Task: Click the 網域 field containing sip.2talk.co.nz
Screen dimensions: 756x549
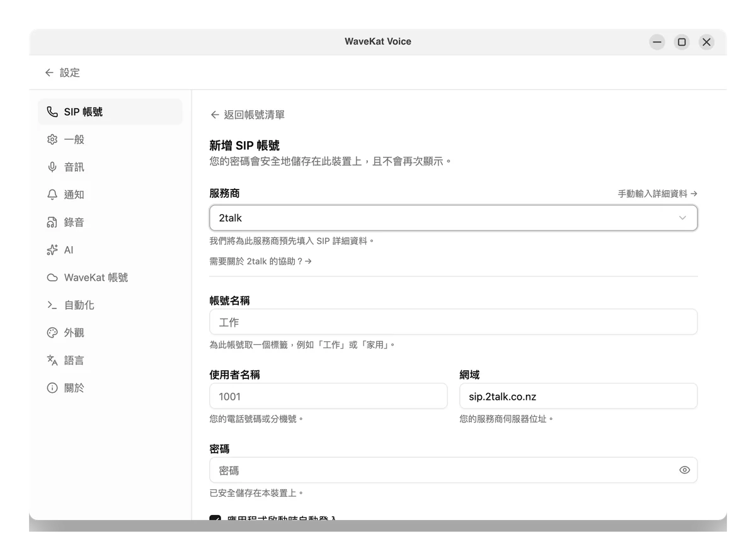Action: [578, 396]
